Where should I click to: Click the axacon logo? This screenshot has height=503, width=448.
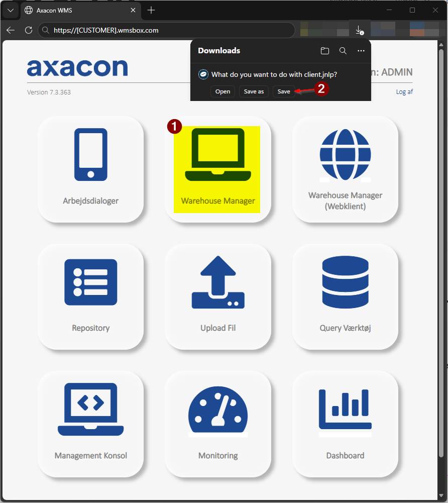point(77,68)
